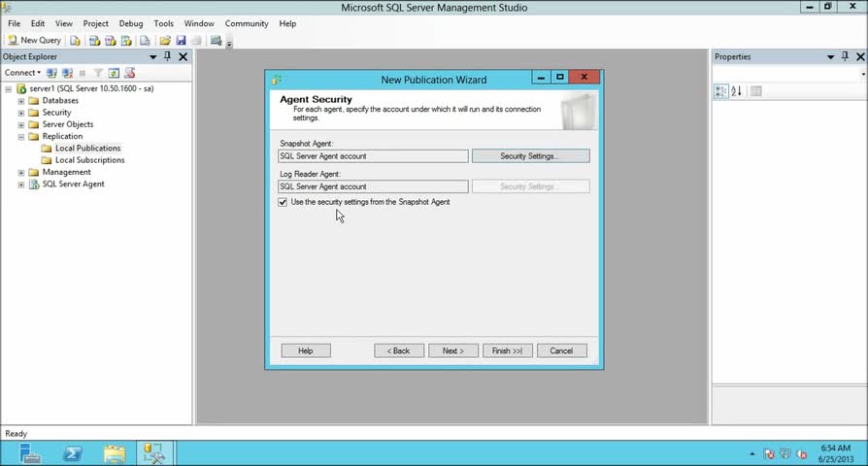Open a Database Engine Query from toolbar

[76, 41]
